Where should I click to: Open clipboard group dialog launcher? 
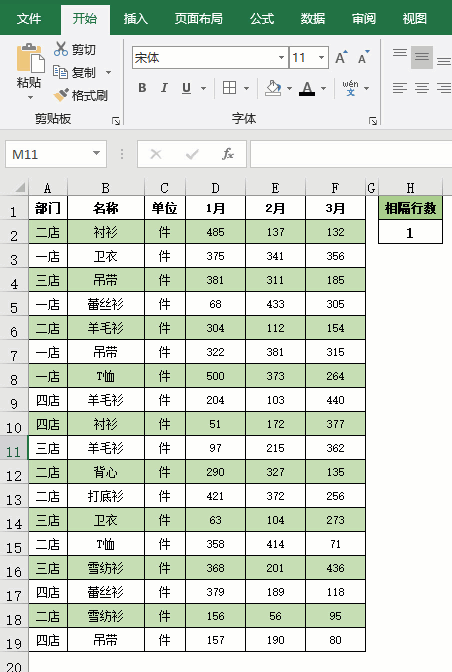(116, 121)
